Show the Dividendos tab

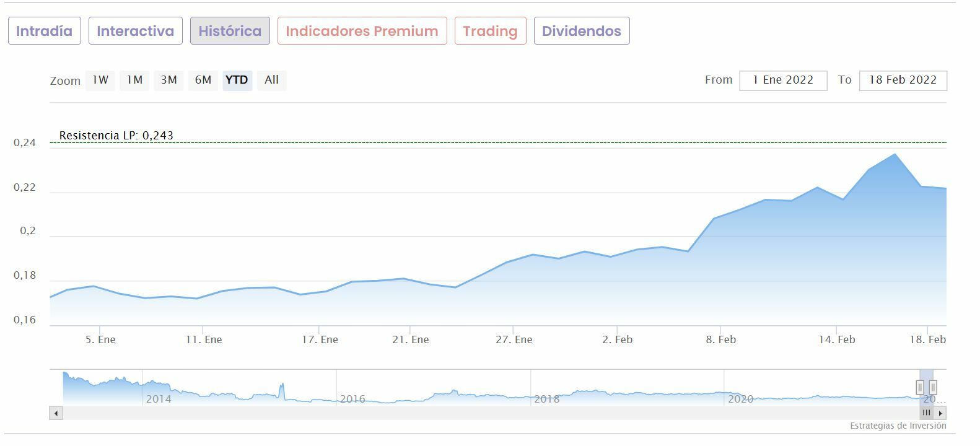click(x=581, y=31)
